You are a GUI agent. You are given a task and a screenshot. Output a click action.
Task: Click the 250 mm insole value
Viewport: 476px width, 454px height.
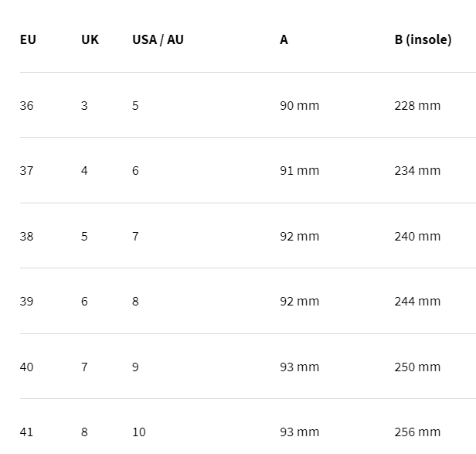point(417,367)
